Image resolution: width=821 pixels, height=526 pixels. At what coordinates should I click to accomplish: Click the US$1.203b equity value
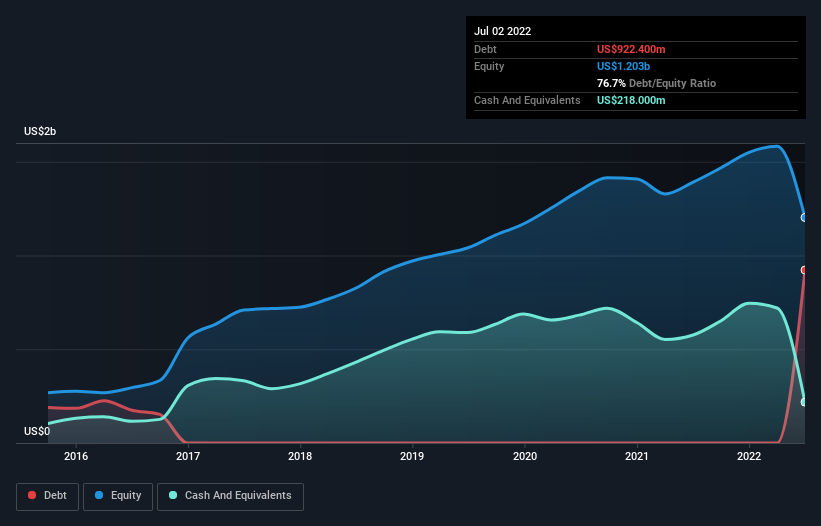[x=624, y=66]
